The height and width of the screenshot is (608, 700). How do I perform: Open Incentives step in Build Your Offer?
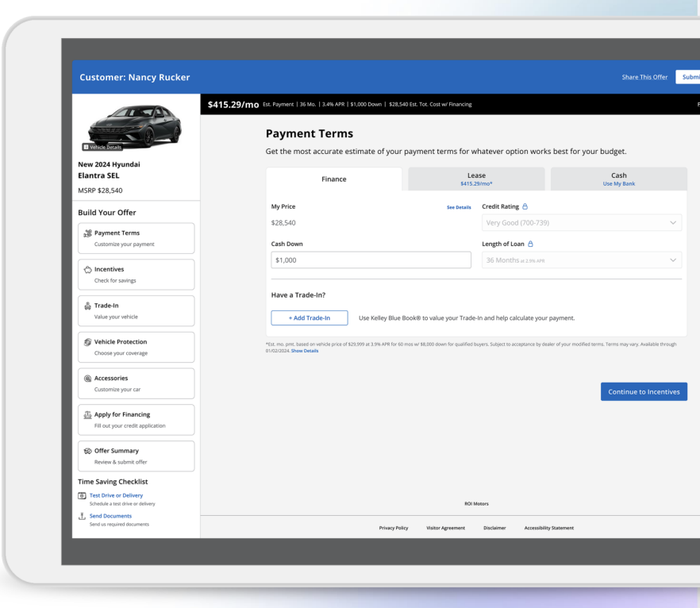[137, 275]
